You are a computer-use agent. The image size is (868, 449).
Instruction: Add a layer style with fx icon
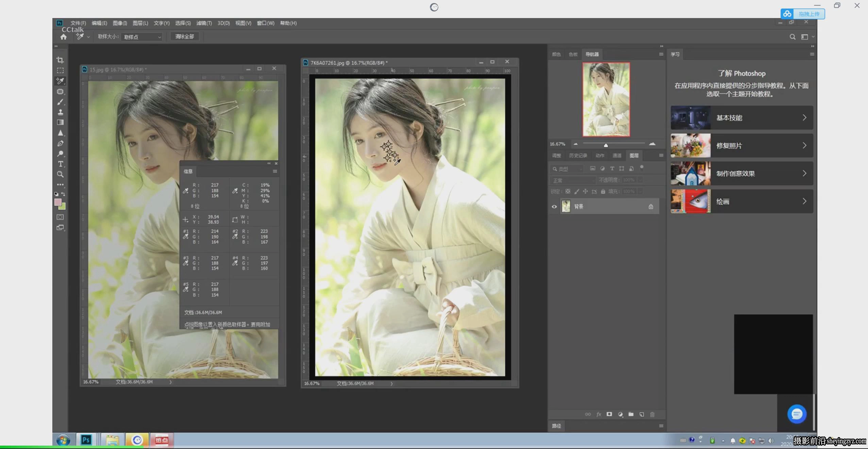(x=599, y=414)
